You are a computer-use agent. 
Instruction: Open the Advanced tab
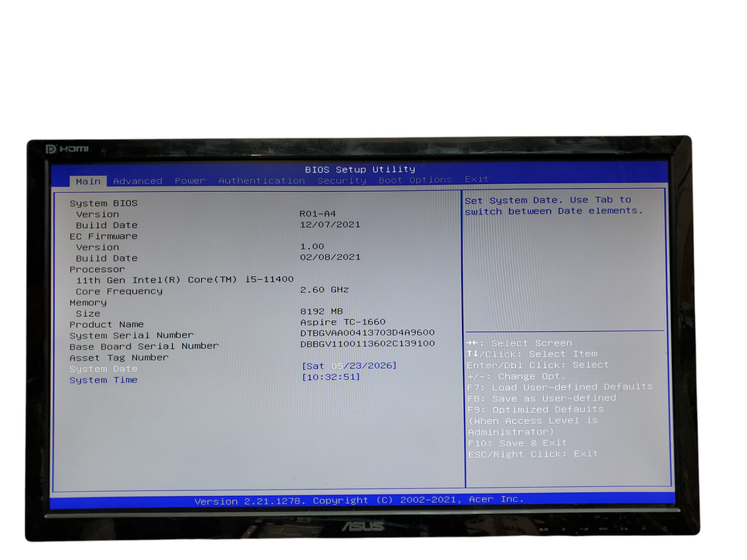[x=138, y=181]
